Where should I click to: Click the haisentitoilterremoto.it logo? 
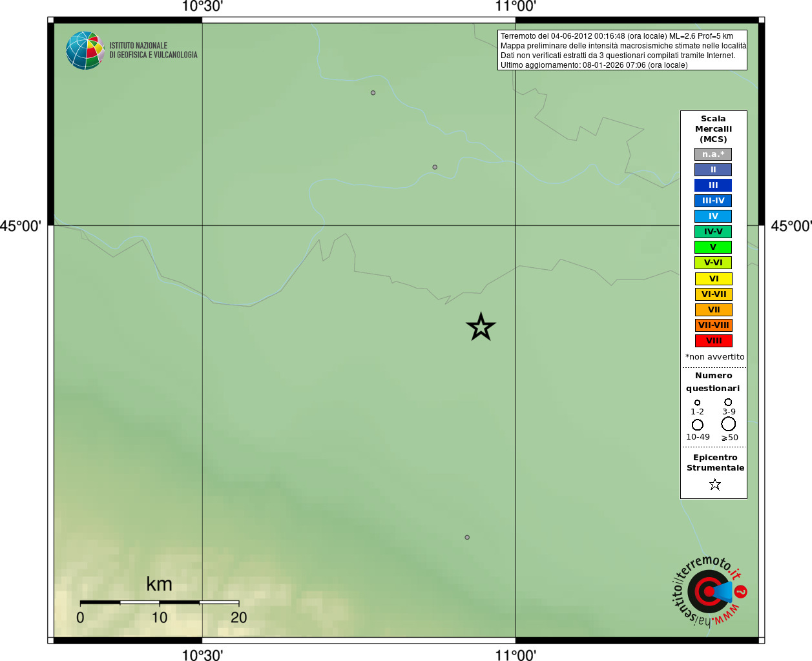click(x=709, y=591)
